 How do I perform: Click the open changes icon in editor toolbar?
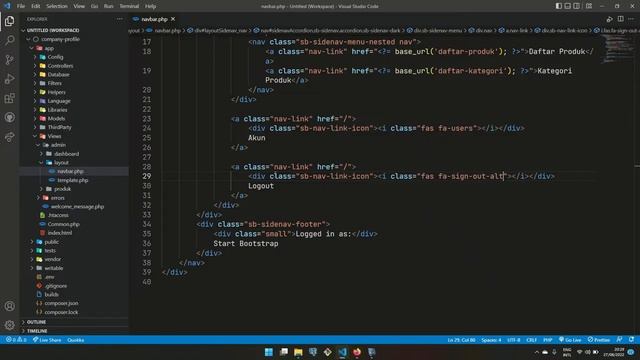pyautogui.click(x=609, y=19)
